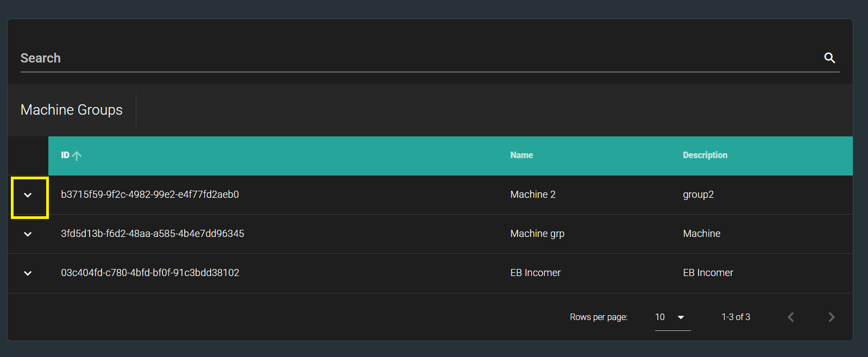Click the rows per page value 10
Screen dimensions: 868x357
coord(660,317)
